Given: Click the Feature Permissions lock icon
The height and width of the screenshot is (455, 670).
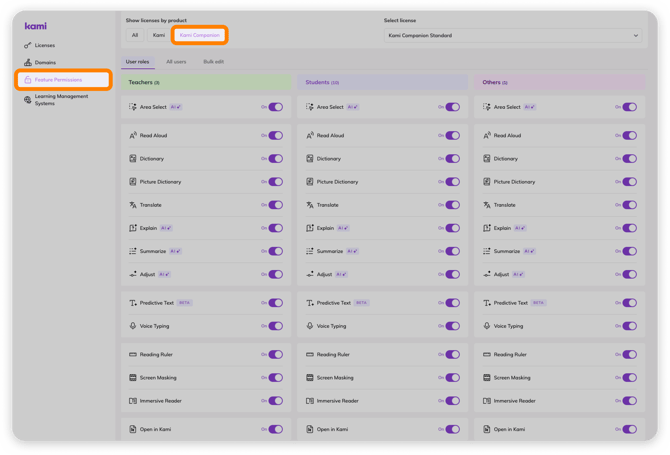Looking at the screenshot, I should point(28,80).
